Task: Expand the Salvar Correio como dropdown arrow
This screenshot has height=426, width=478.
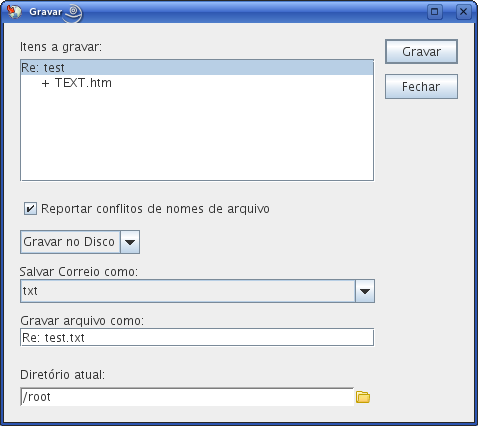Action: click(365, 291)
